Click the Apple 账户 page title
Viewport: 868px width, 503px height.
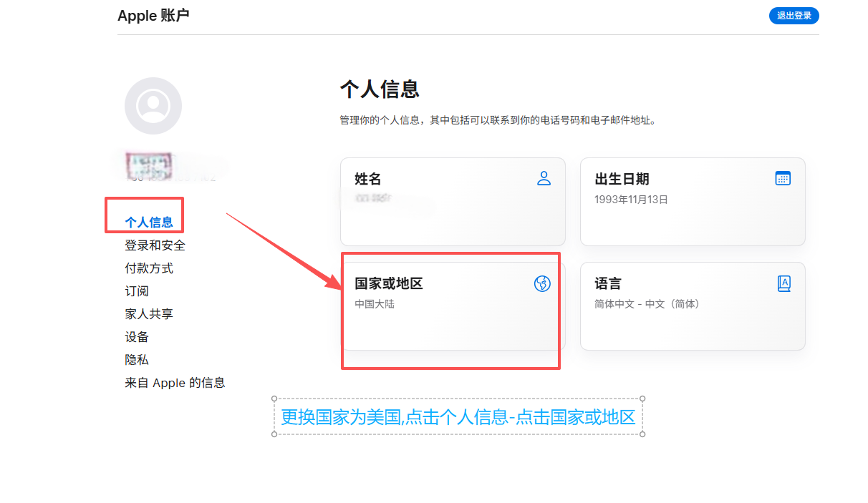coord(153,16)
